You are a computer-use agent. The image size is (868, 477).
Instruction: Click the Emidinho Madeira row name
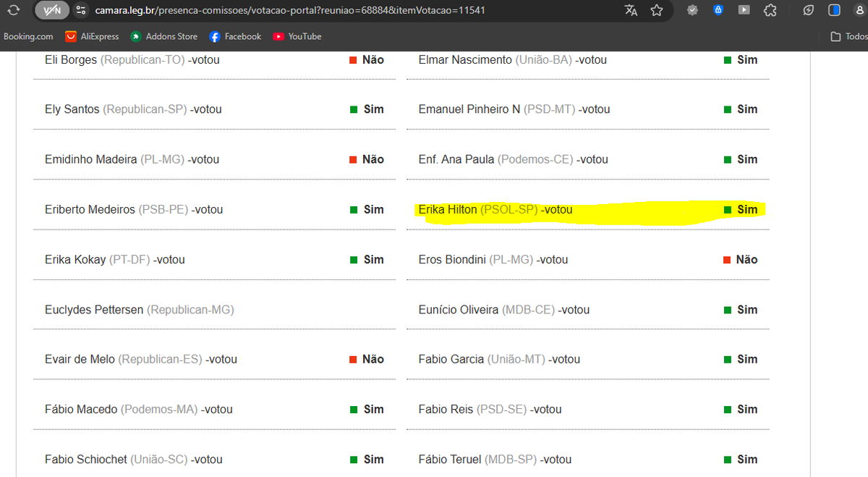(x=91, y=159)
